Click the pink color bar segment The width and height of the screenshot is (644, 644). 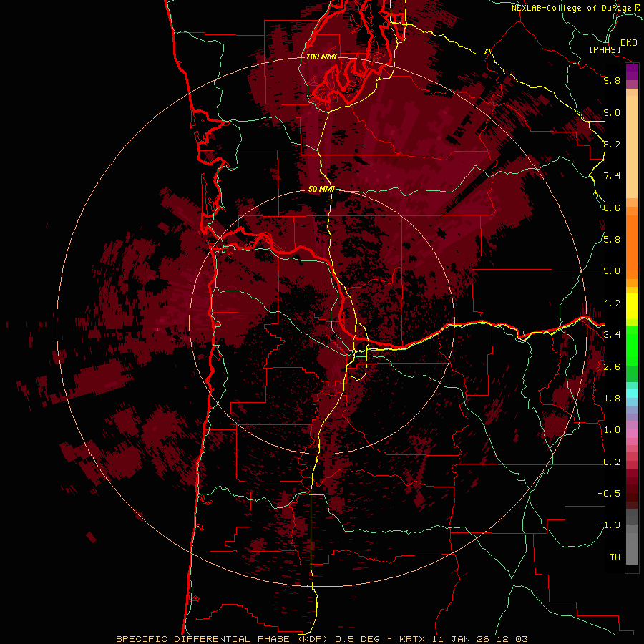pyautogui.click(x=632, y=434)
